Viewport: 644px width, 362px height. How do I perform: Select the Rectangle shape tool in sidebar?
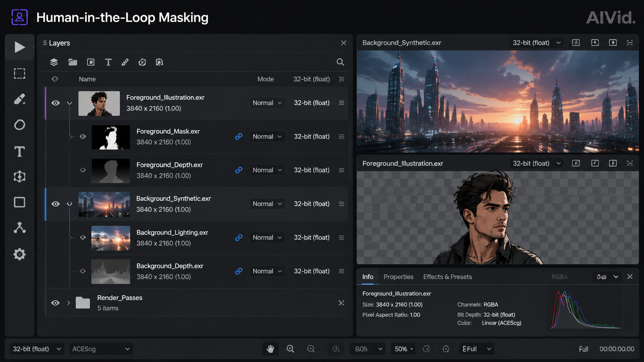20,202
